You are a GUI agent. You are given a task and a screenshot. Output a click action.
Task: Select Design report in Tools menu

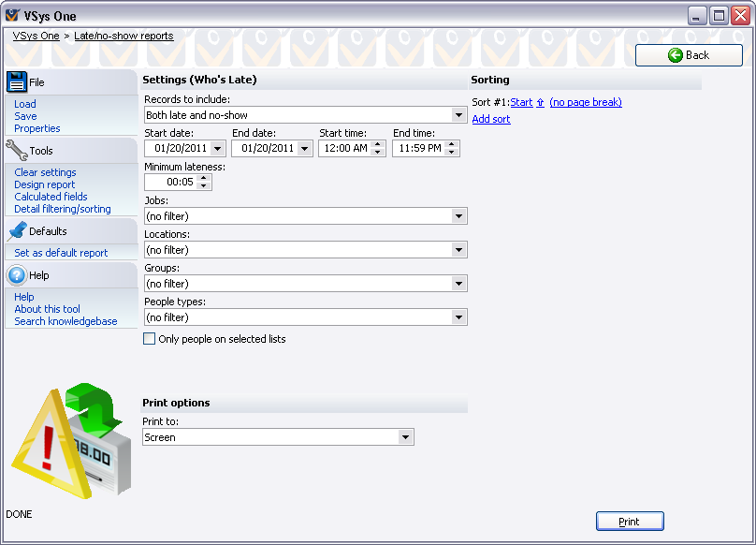(x=45, y=184)
